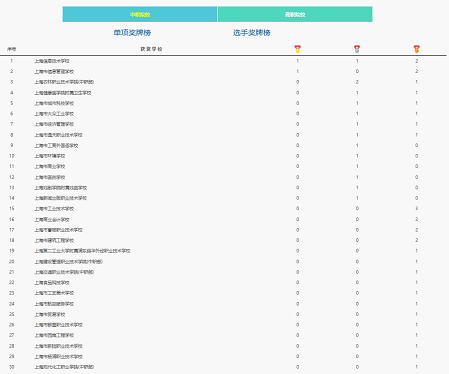Select the school name in row 13
Screen dimensions: 449x374
click(x=60, y=188)
